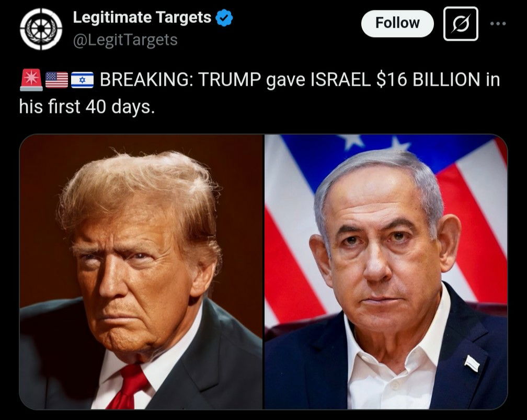Click the red siren emoji

pyautogui.click(x=31, y=80)
